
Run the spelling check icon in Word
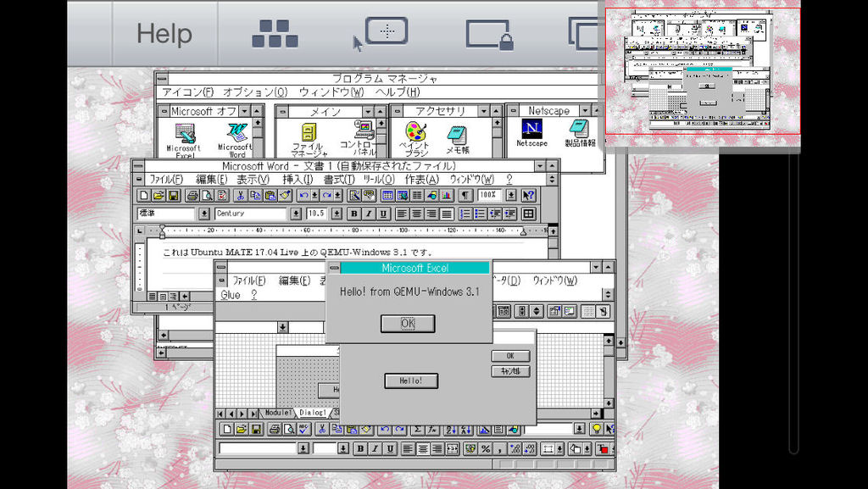click(222, 195)
